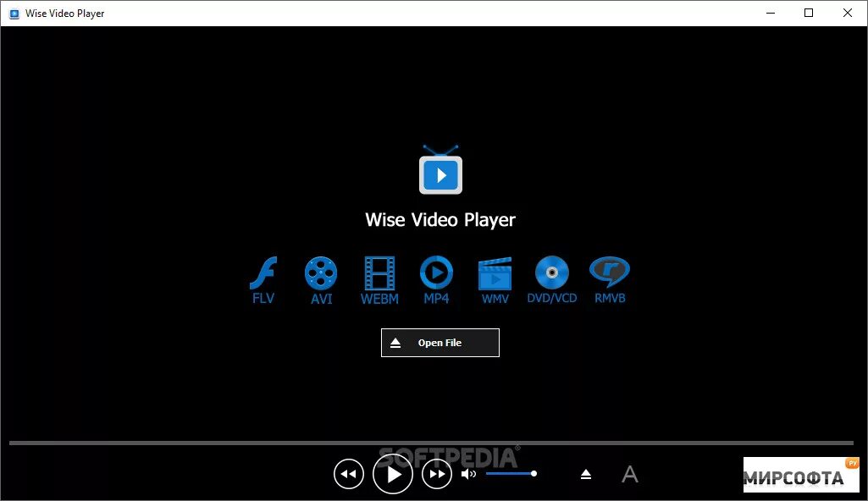Click the Wise Video Player TV logo
The height and width of the screenshot is (501, 868).
[440, 170]
